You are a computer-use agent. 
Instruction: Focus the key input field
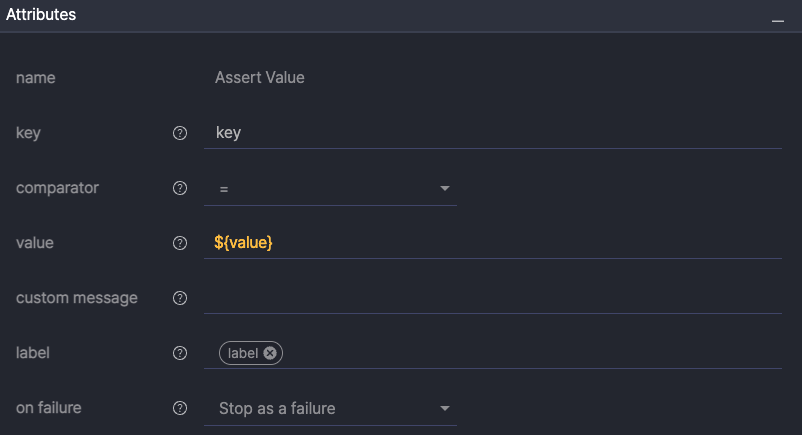coord(490,133)
